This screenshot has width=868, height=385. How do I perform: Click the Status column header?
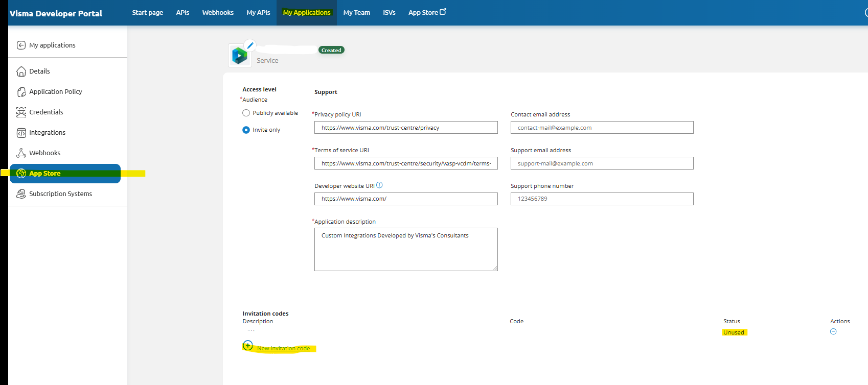[732, 321]
